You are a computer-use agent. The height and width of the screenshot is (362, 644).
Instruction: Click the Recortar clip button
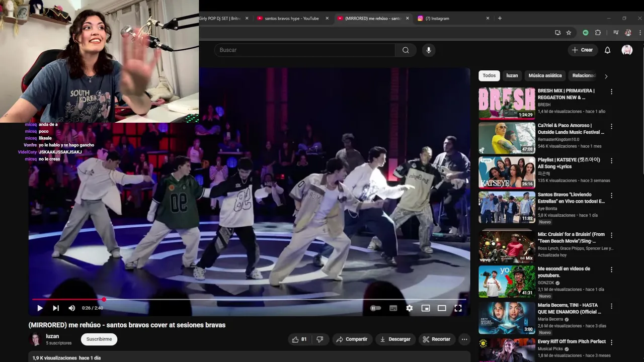[436, 339]
